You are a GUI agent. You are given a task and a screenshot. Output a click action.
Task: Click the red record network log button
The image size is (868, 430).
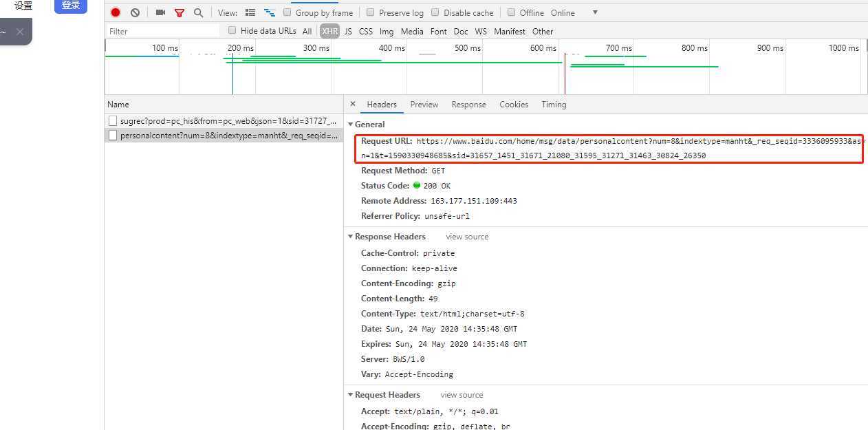point(116,12)
